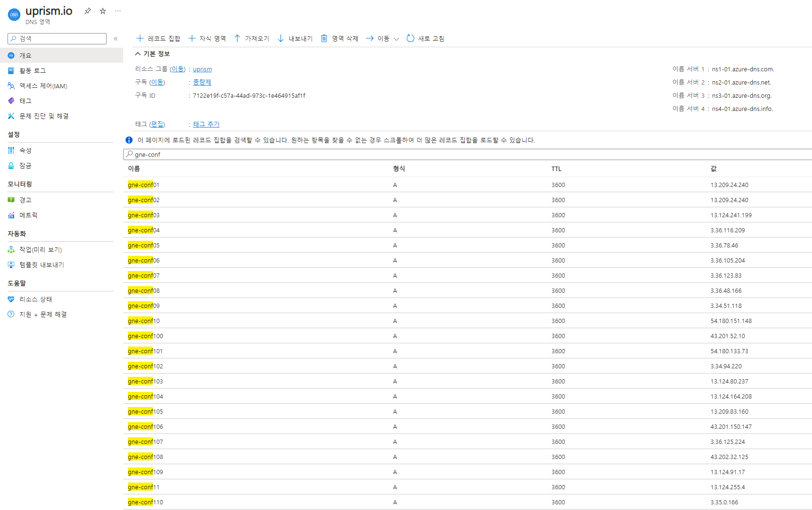
Task: Click the 형식 column header
Action: (399, 169)
